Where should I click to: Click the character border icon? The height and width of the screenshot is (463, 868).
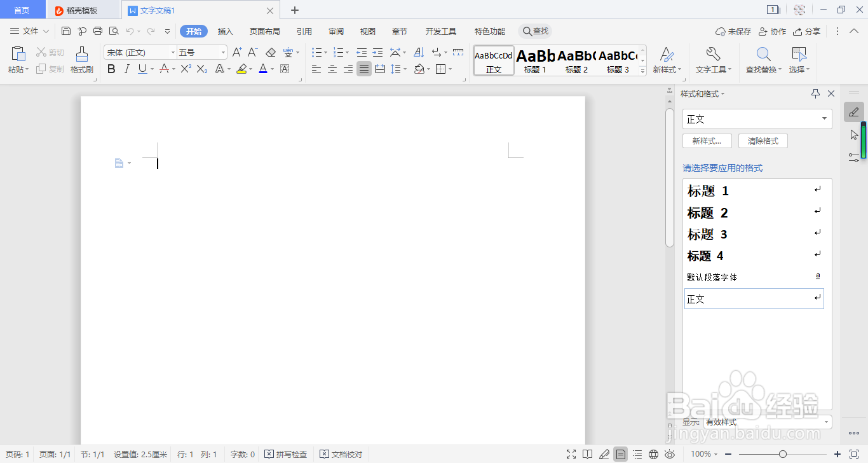(285, 69)
